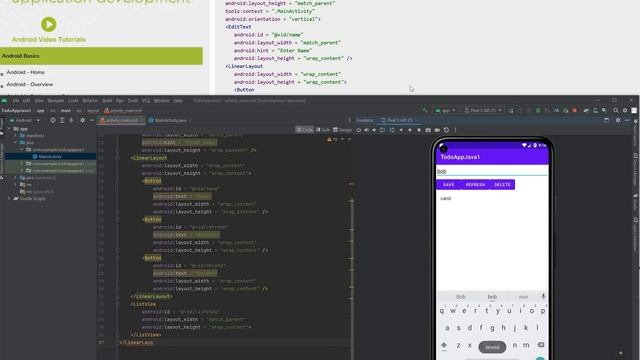Open the Android project view dropdown
Screen dimensions: 640x360
24,120
